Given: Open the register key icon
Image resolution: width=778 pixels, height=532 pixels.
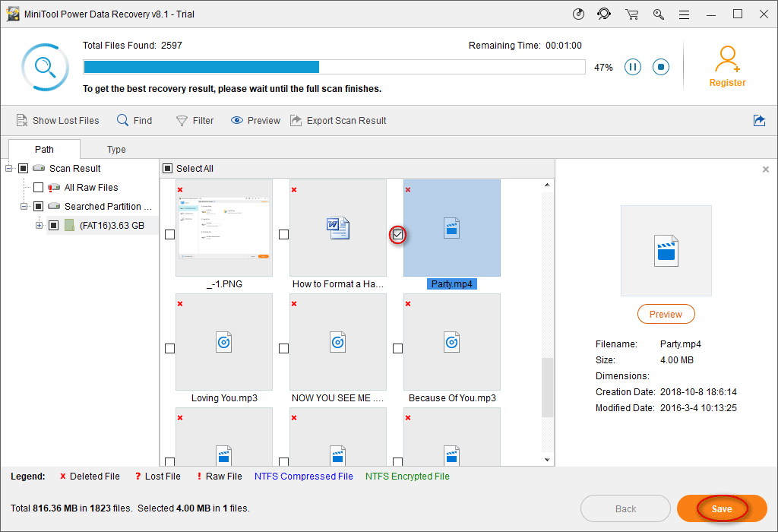Looking at the screenshot, I should 659,14.
